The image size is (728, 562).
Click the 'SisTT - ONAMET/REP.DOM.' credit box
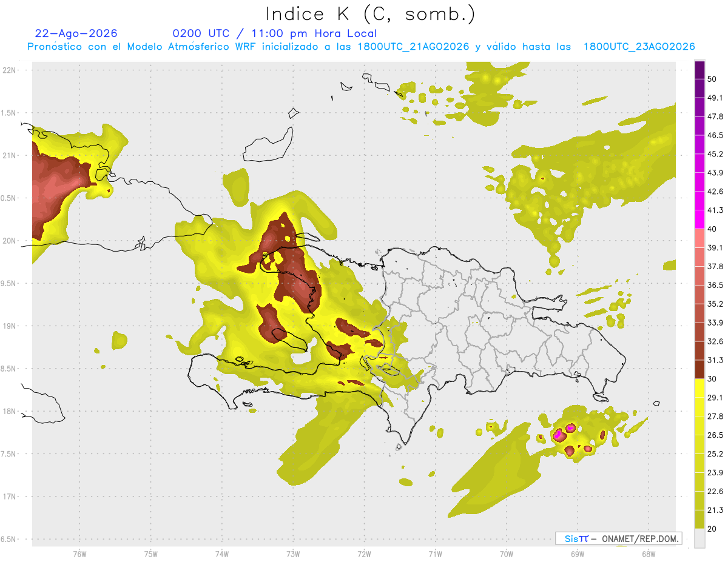tap(618, 538)
